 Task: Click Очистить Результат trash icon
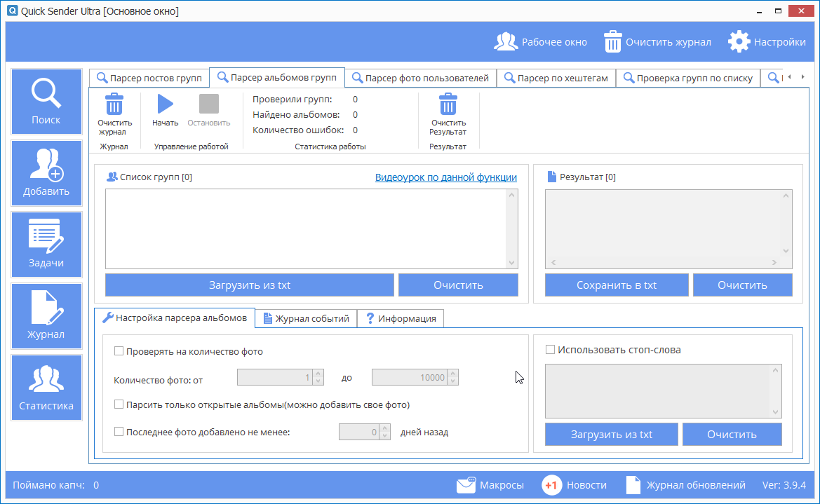tap(448, 105)
